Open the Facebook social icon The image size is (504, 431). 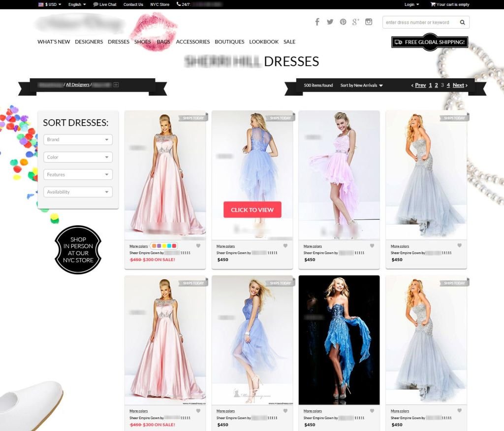(317, 22)
